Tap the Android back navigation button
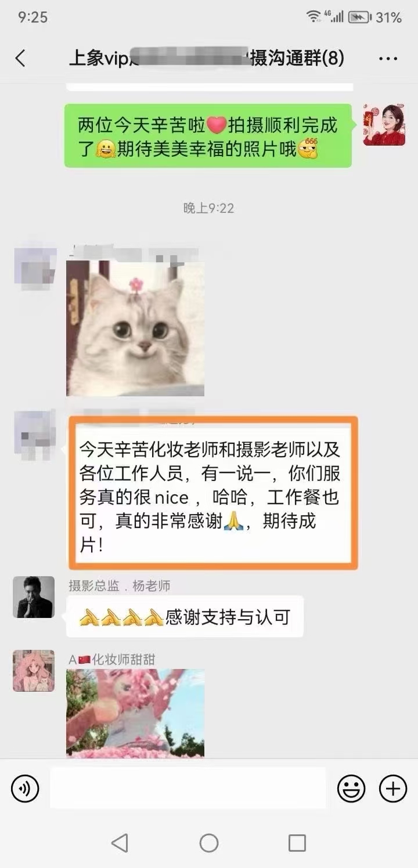 [x=120, y=842]
